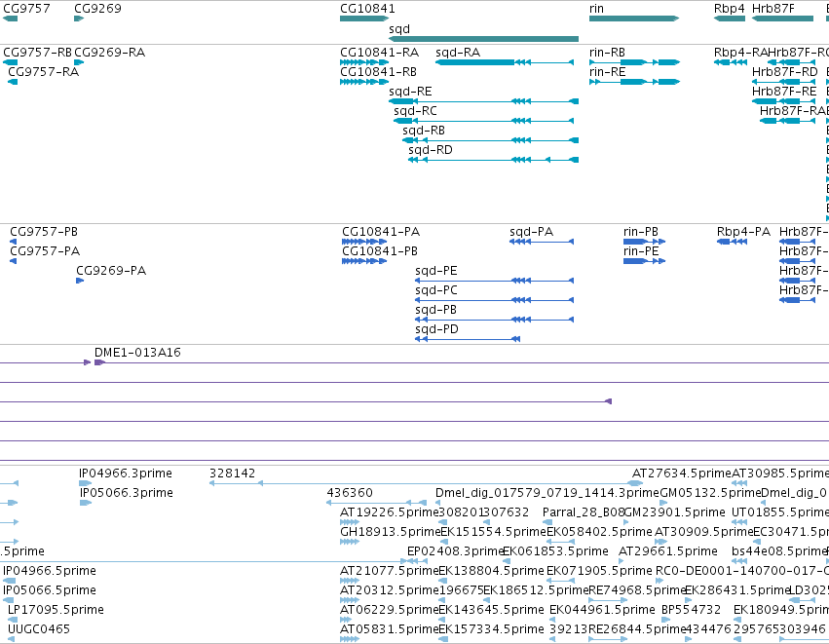Click transcript CG10841-RB label

click(378, 72)
